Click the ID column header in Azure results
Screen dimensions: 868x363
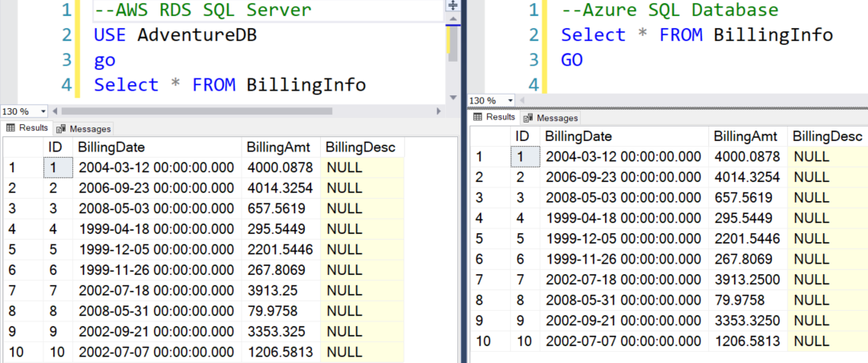(x=525, y=136)
